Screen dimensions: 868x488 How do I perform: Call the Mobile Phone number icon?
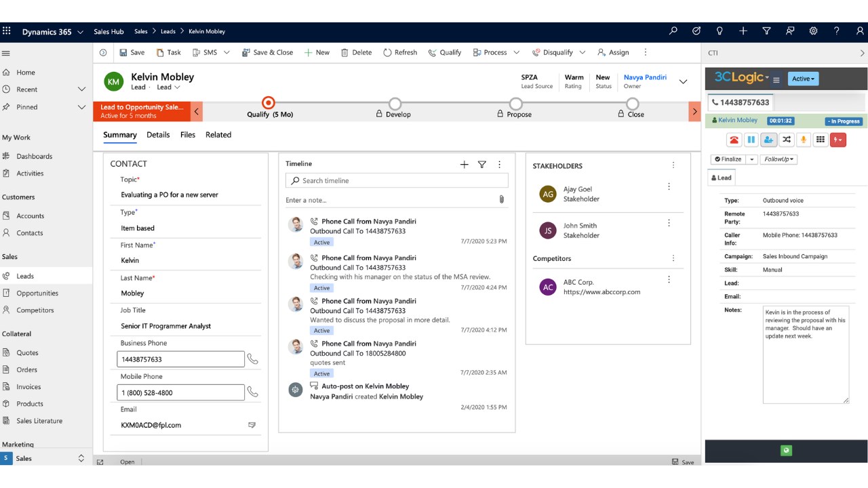point(253,392)
